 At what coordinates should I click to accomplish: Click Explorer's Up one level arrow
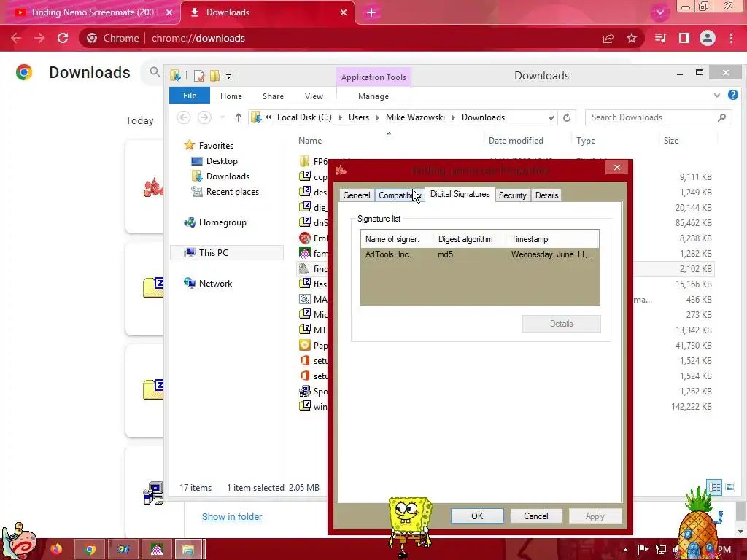coord(239,117)
